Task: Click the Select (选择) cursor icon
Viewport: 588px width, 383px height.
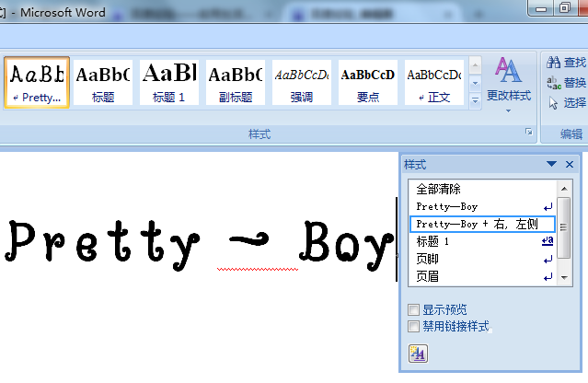Action: pos(553,103)
